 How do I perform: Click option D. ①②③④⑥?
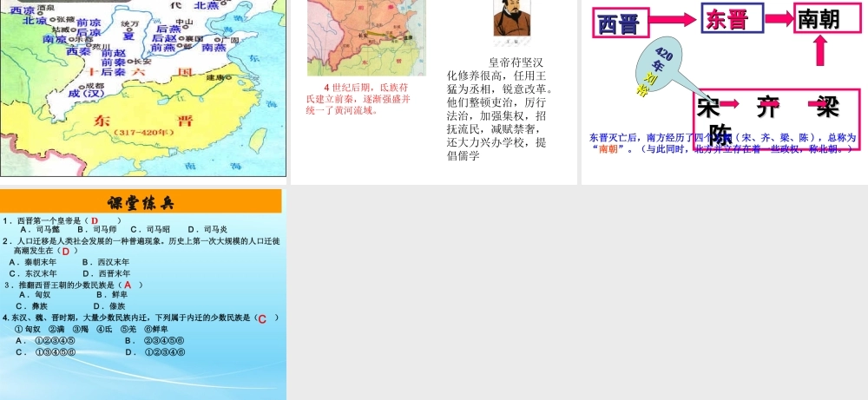pos(155,352)
